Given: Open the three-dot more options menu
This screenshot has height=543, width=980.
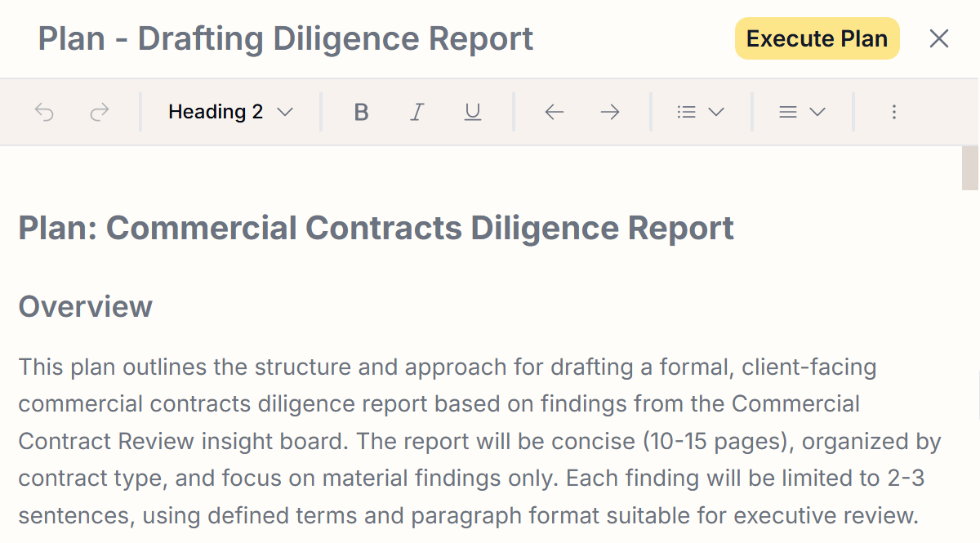Looking at the screenshot, I should pyautogui.click(x=894, y=112).
